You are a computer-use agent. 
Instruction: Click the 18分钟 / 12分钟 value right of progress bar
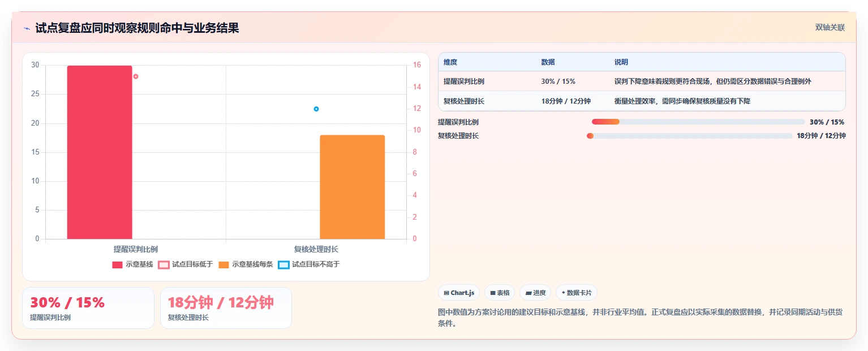821,136
